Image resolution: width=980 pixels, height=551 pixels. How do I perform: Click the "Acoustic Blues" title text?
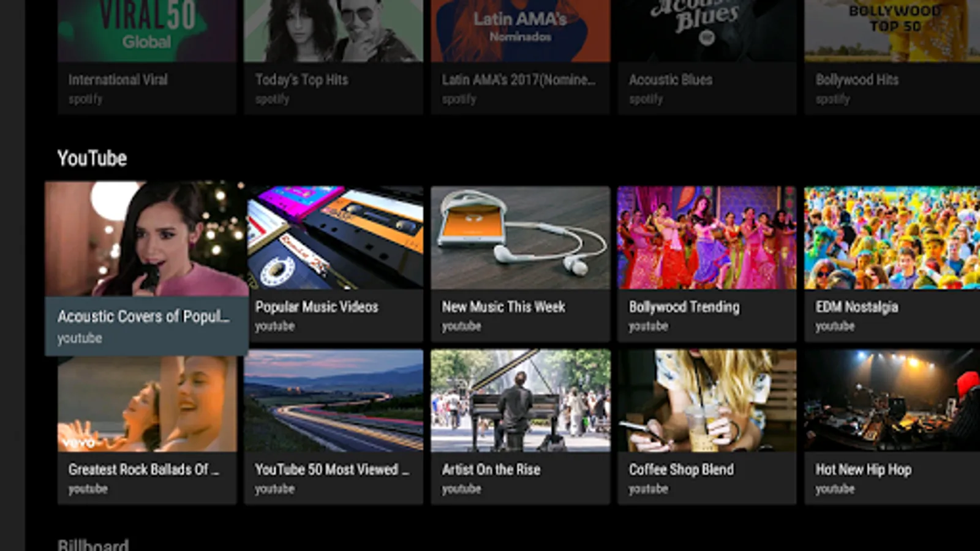tap(671, 80)
